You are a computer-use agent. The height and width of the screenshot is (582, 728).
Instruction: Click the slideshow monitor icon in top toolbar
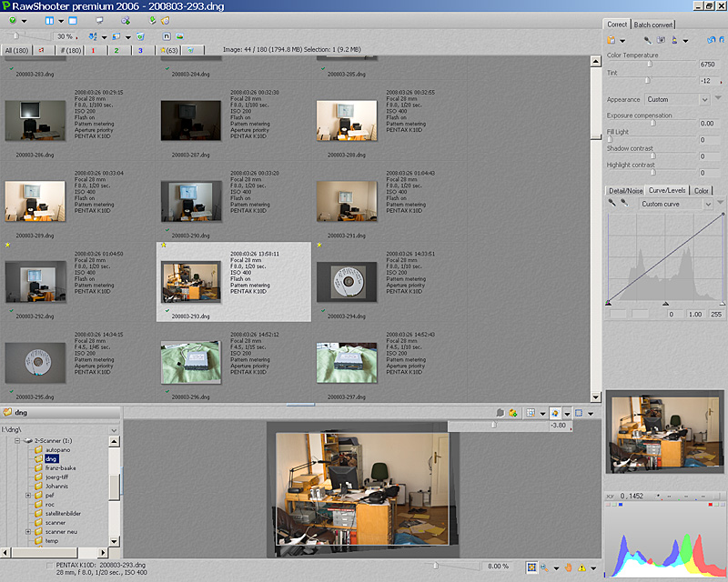tap(98, 20)
